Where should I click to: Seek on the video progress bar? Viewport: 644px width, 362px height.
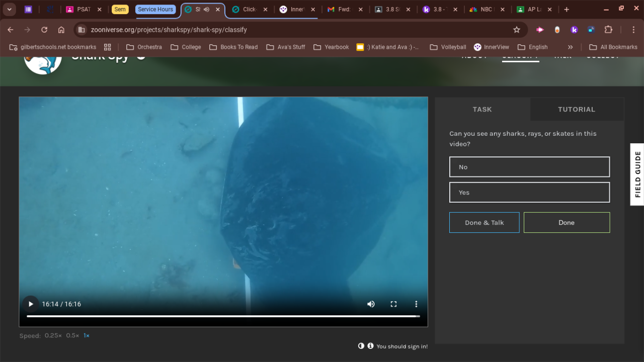(x=223, y=316)
